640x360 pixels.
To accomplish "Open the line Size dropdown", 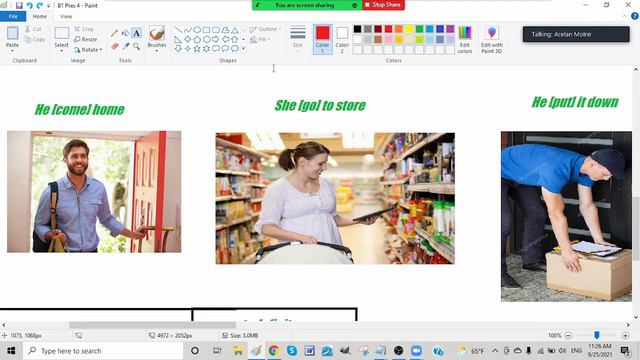I will 298,39.
